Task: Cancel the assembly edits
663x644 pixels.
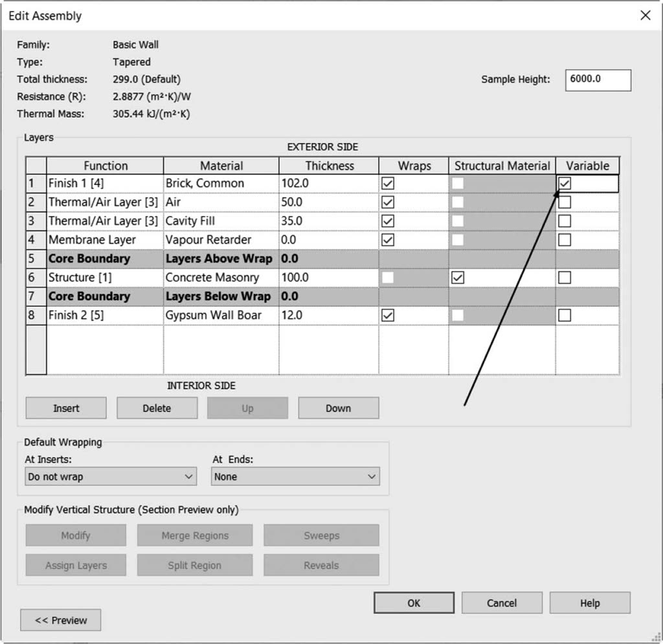Action: (x=502, y=603)
